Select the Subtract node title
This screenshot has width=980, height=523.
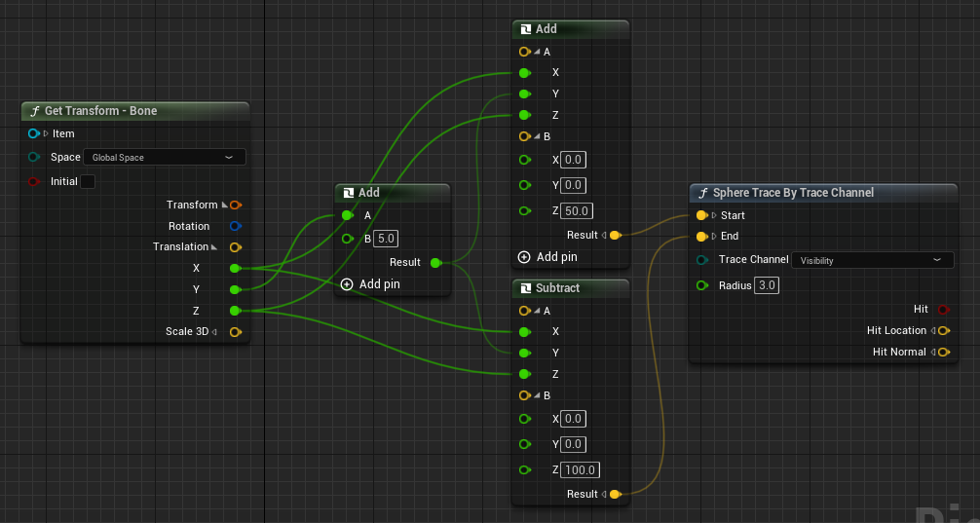pos(557,288)
